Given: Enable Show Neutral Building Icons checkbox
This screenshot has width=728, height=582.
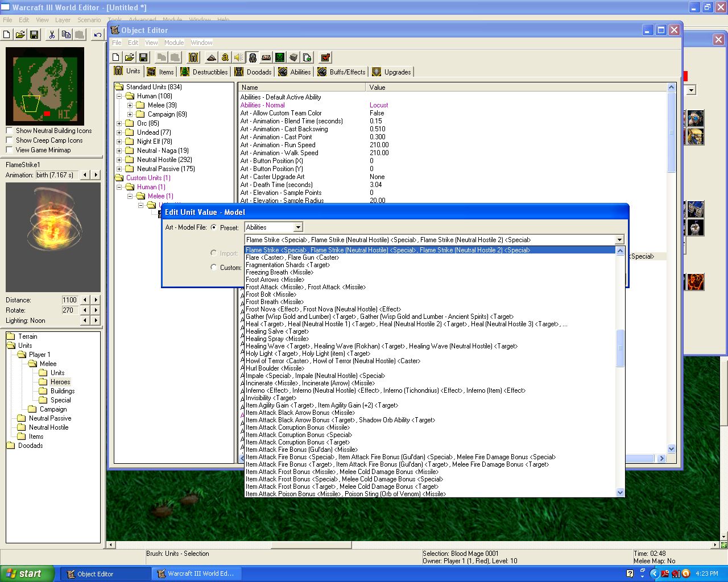Looking at the screenshot, I should tap(9, 131).
